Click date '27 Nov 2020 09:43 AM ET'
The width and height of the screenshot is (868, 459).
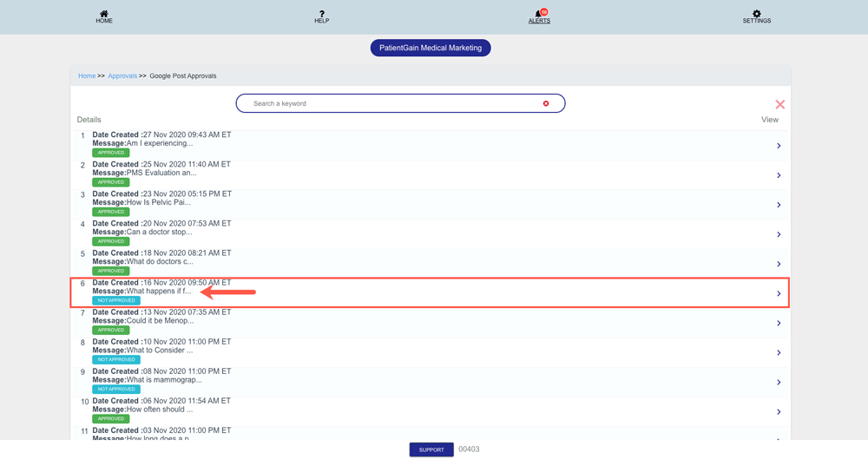coord(187,134)
